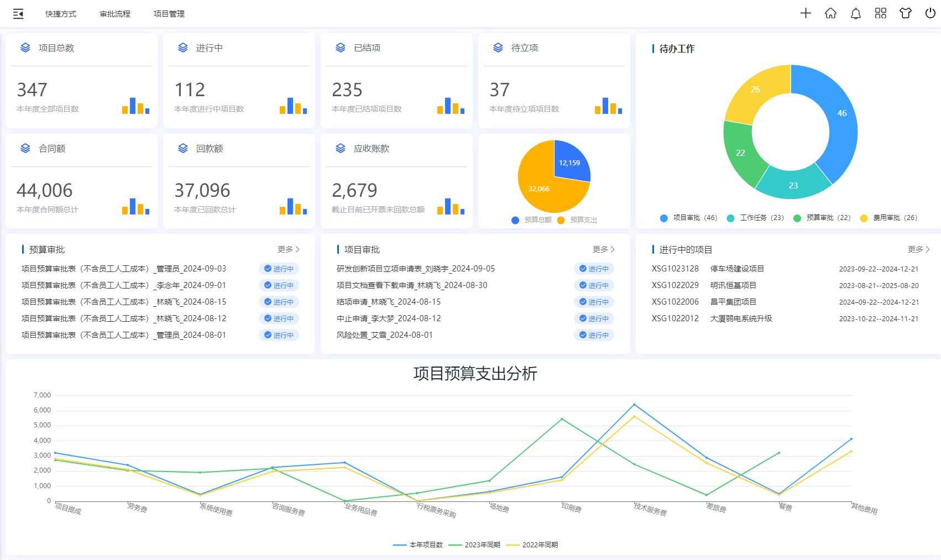
Task: Open 研发创新项目立项申请表_刘晓宇 entry
Action: pyautogui.click(x=415, y=269)
